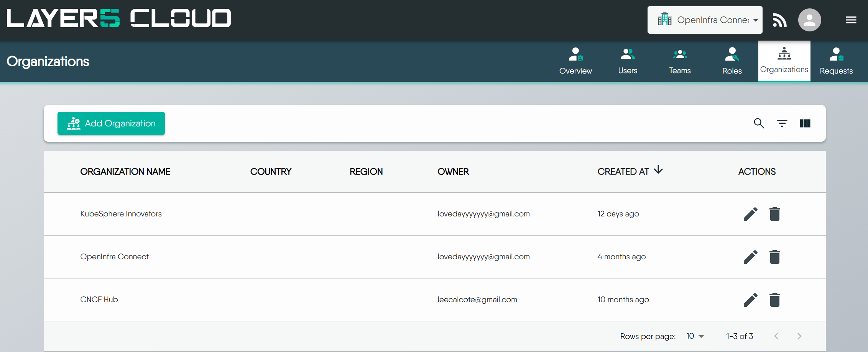Edit the KubeSphere Innovators organization
Screen dimensions: 868x352
[750, 214]
